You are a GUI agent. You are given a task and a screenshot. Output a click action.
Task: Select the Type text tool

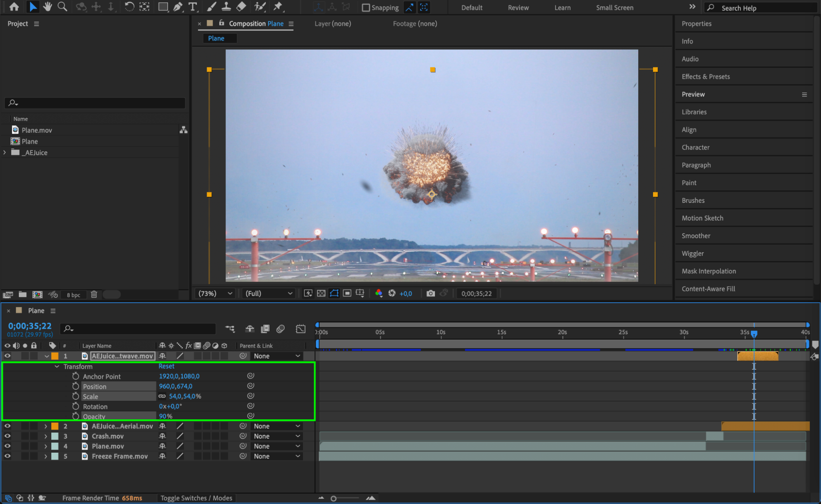point(192,7)
